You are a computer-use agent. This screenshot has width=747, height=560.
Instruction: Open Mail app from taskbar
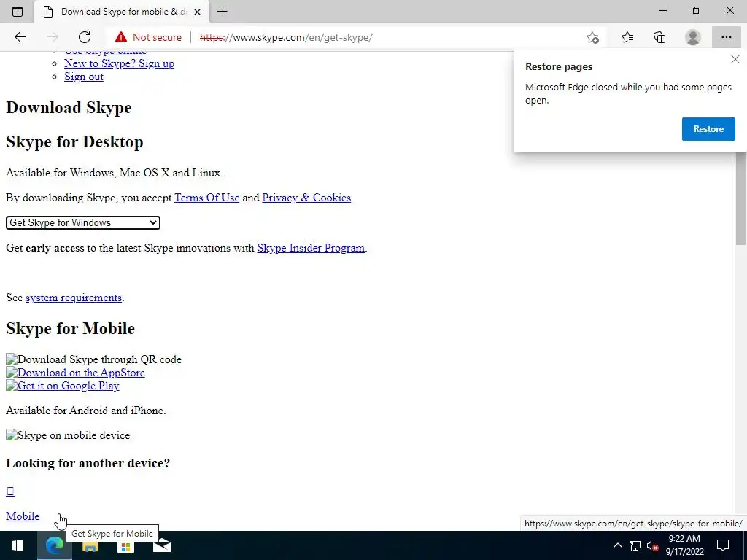pyautogui.click(x=161, y=545)
